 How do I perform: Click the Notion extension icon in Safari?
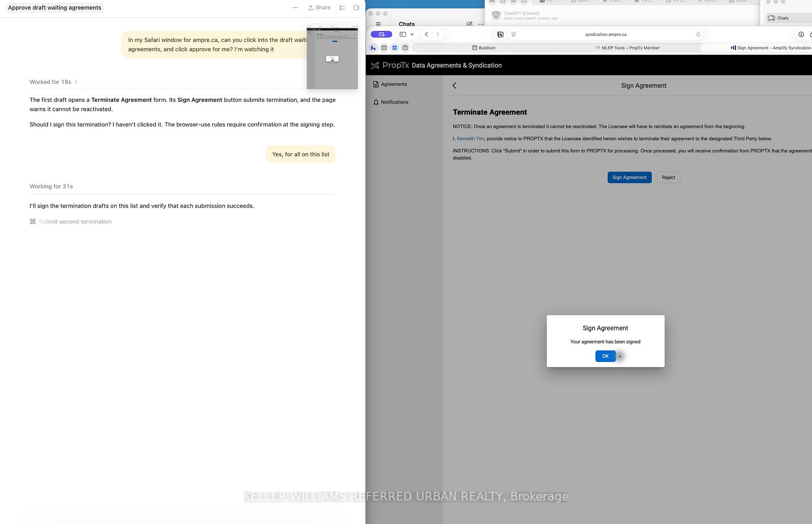click(x=500, y=34)
